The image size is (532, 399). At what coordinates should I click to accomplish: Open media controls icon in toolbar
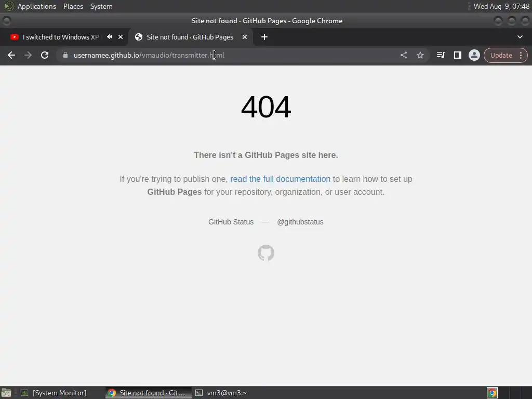tap(441, 55)
